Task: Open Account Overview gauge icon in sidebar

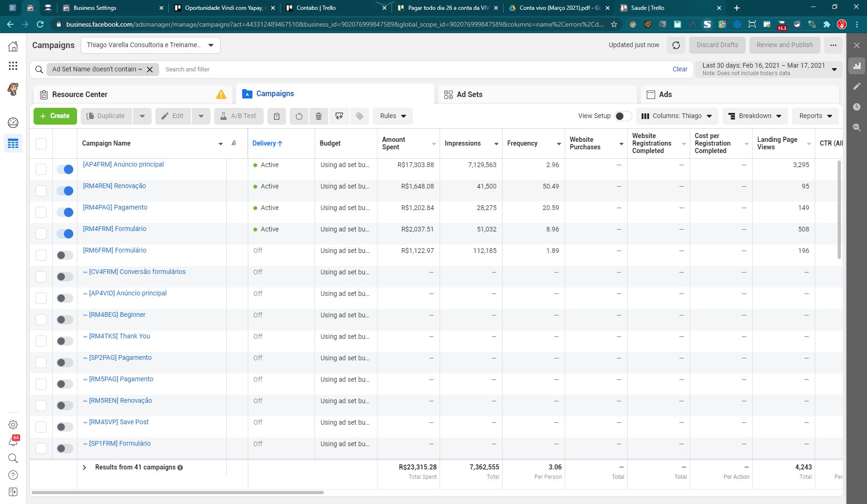Action: coord(13,123)
